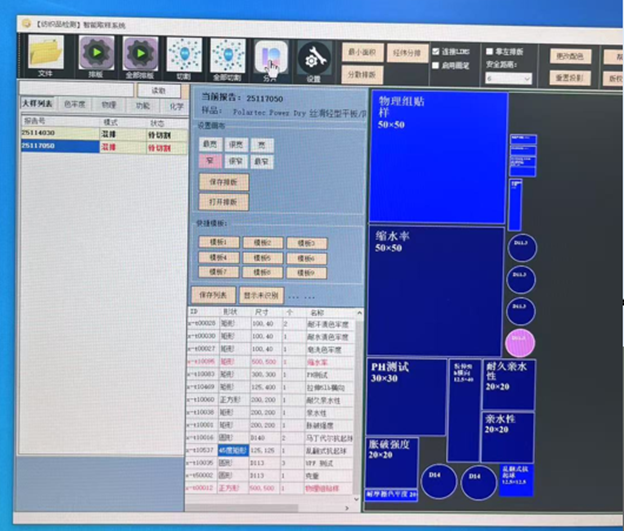Switch to the 物理 tab

[108, 104]
